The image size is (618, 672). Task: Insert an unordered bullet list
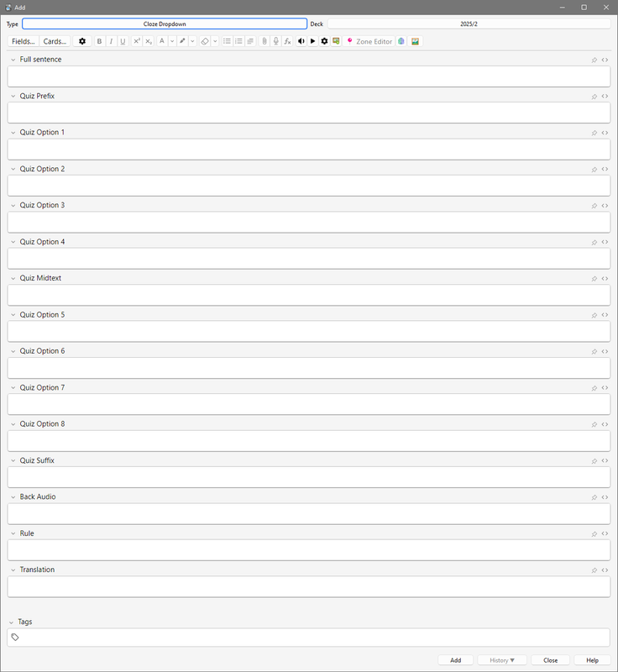[227, 41]
